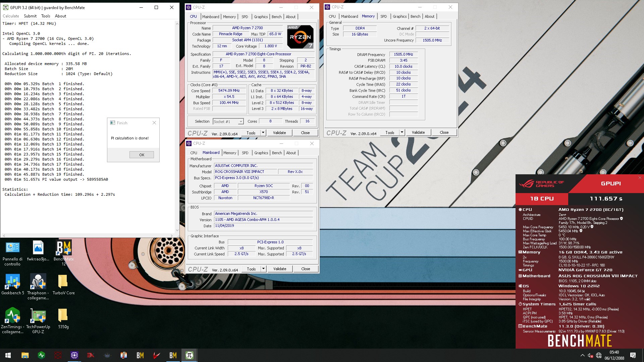Close the BenchMate GPUPI overlay panel
The height and width of the screenshot is (362, 644).
(640, 178)
